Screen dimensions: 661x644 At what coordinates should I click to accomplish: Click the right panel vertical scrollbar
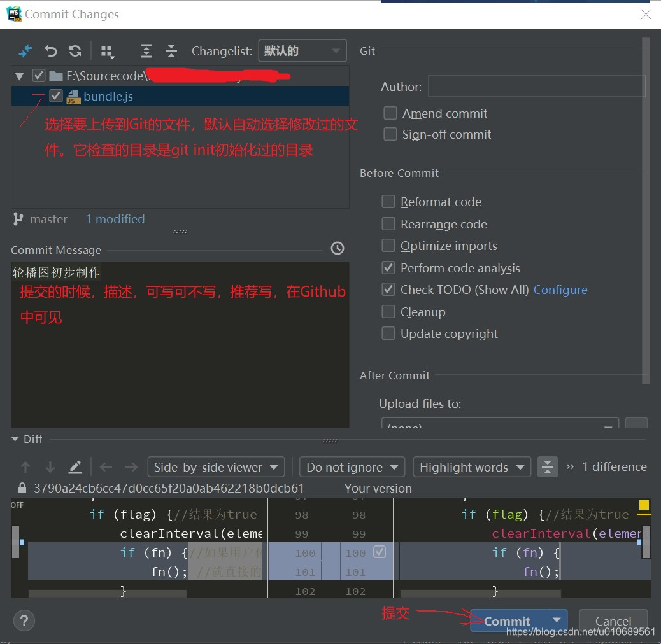coord(645,211)
